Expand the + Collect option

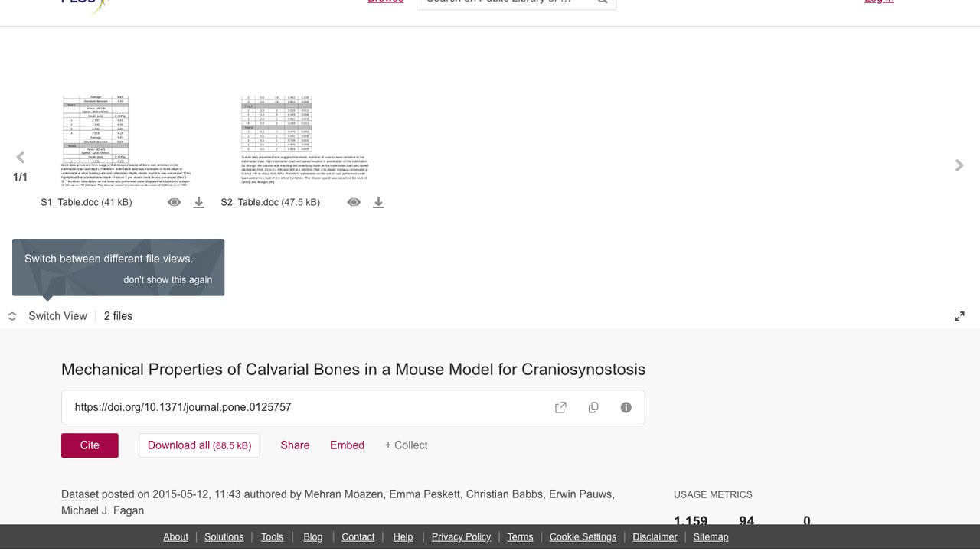pyautogui.click(x=406, y=445)
